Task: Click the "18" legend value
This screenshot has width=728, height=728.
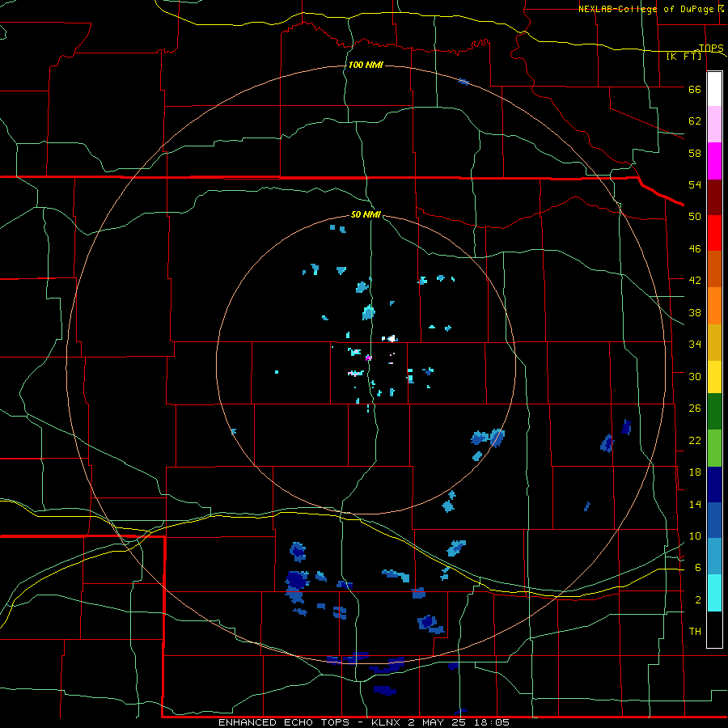Action: coord(695,472)
